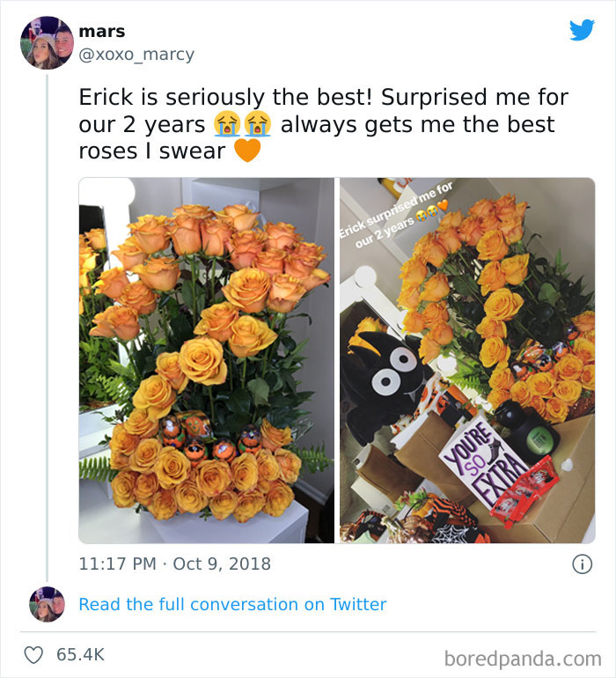
Task: Click "Read the full conversation on Twitter"
Action: [232, 604]
